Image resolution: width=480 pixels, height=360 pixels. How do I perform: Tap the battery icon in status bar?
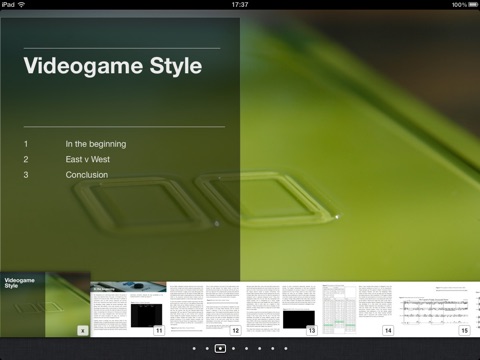pyautogui.click(x=473, y=4)
